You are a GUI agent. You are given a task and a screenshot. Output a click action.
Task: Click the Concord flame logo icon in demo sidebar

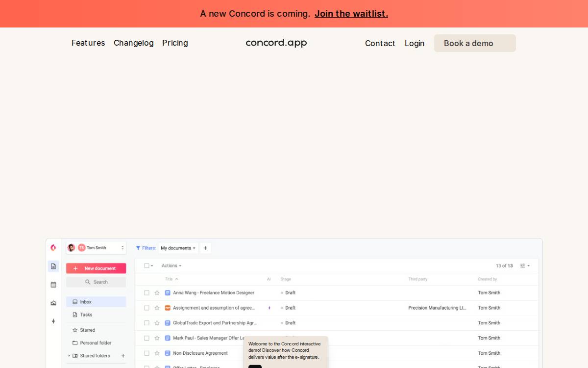[x=53, y=248]
